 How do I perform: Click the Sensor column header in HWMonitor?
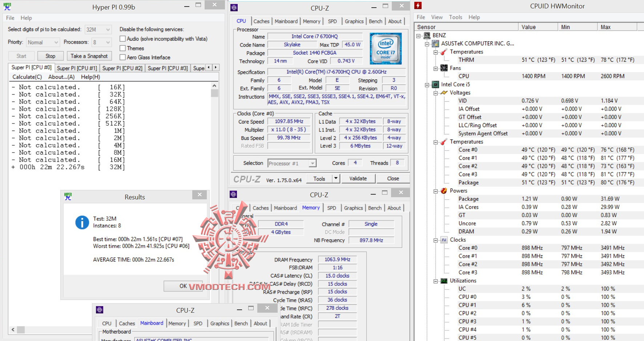(x=467, y=27)
